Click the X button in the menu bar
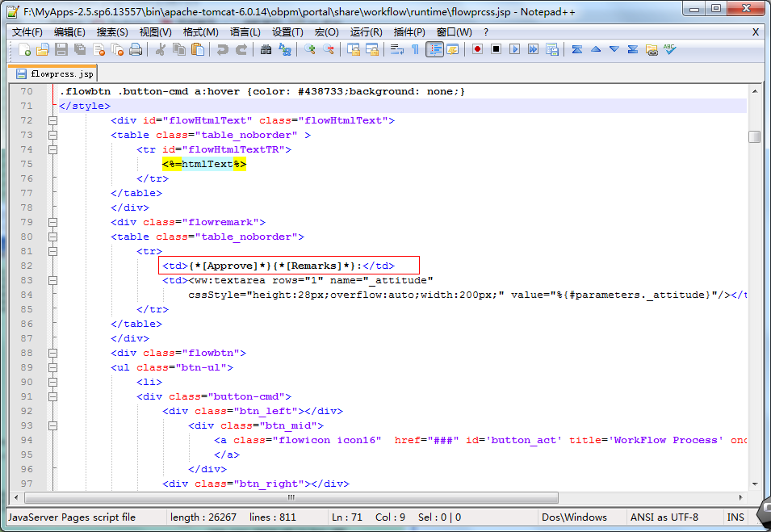 coord(756,32)
